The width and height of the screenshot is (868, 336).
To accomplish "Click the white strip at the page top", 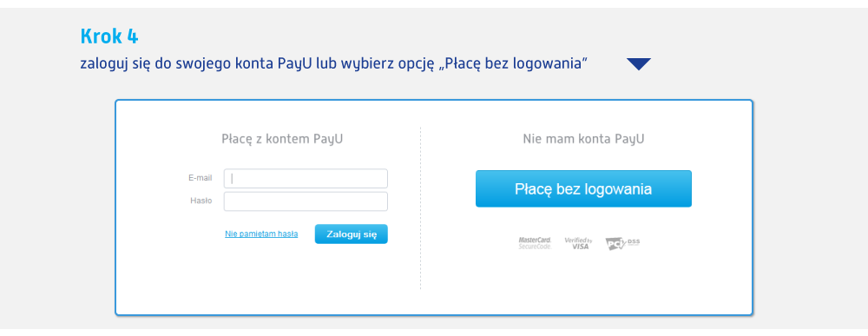I will 434,3.
